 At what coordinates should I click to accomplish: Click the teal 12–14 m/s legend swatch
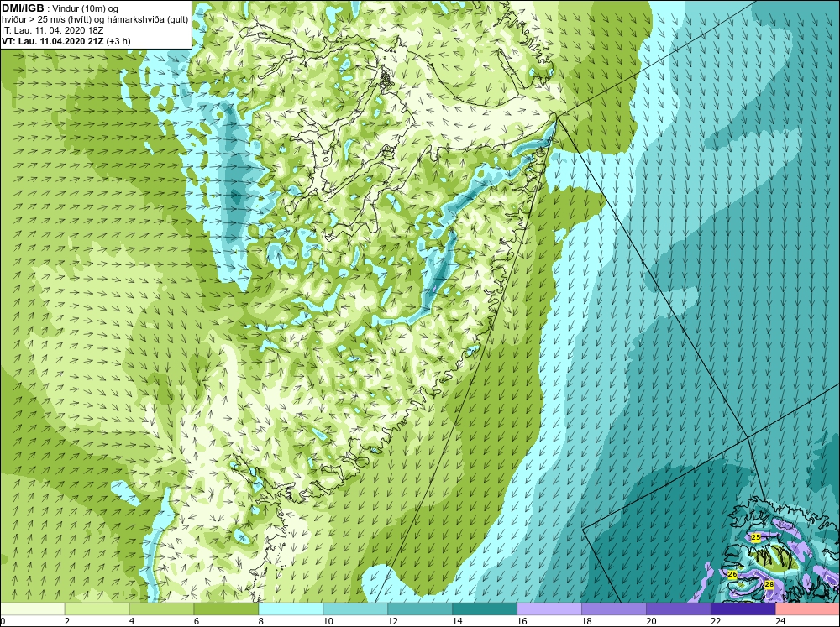pyautogui.click(x=420, y=609)
